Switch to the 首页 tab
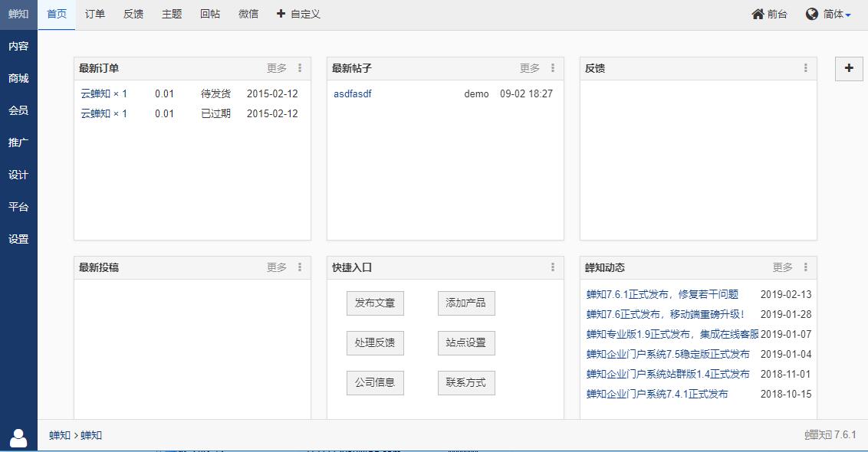868x452 pixels. 57,15
